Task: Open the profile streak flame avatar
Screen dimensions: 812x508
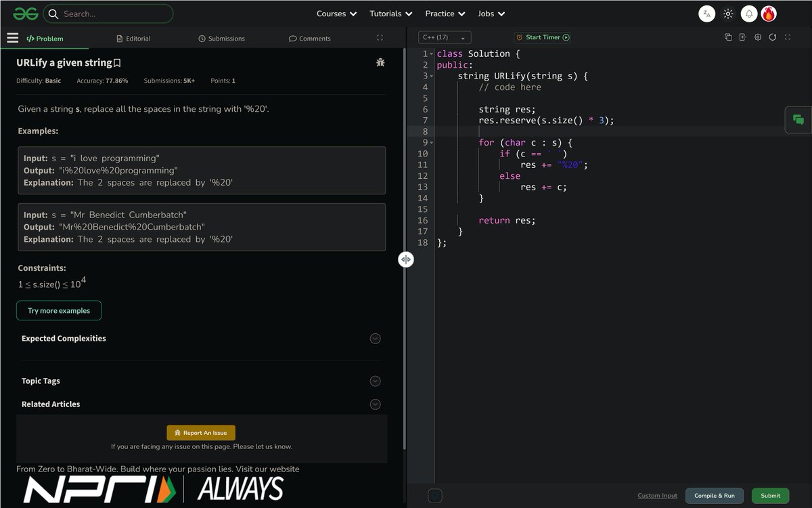Action: (x=769, y=14)
